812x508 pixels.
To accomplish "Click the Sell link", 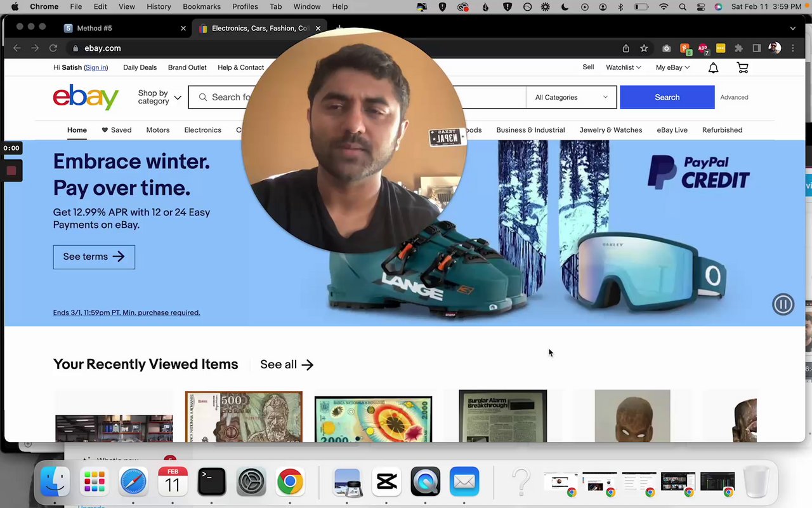I will pyautogui.click(x=588, y=67).
